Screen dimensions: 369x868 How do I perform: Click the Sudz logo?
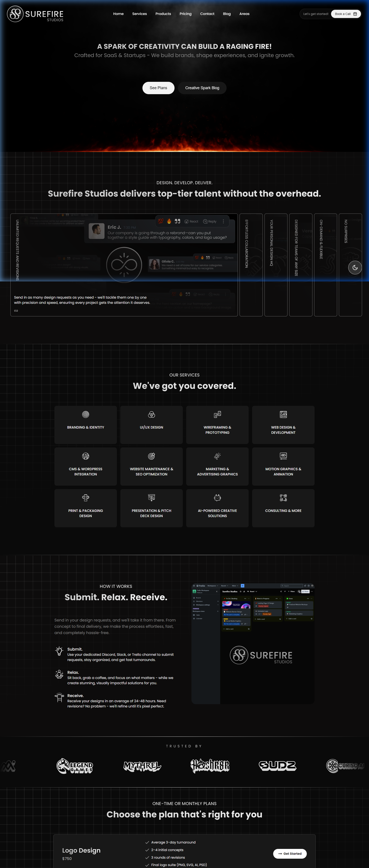click(x=278, y=766)
